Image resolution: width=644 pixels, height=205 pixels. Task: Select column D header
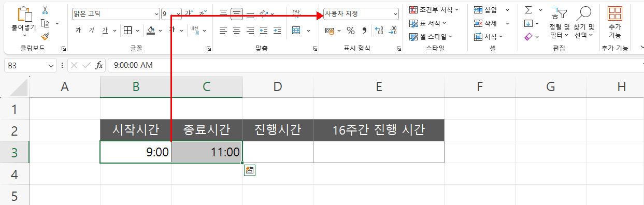coord(278,87)
